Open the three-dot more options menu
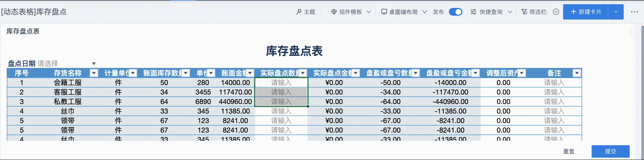 634,12
